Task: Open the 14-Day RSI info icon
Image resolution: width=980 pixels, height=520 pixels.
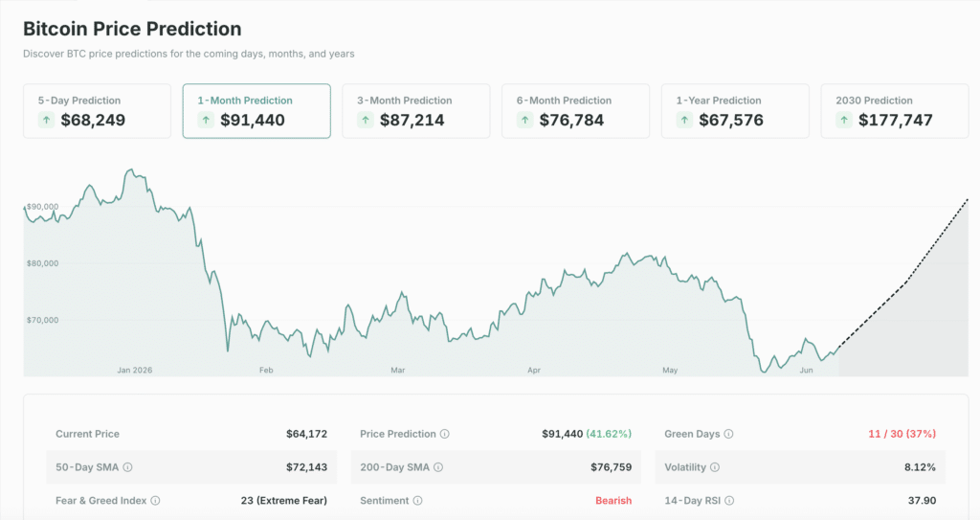Action: [729, 501]
